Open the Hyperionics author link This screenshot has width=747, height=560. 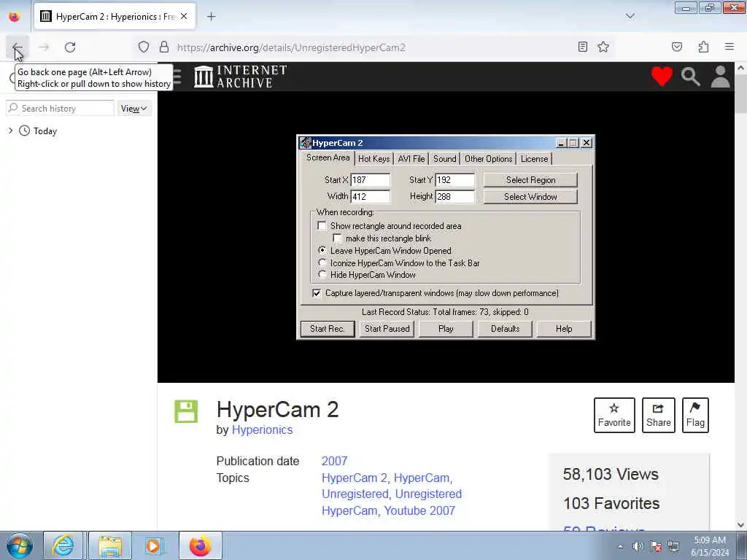click(x=262, y=429)
